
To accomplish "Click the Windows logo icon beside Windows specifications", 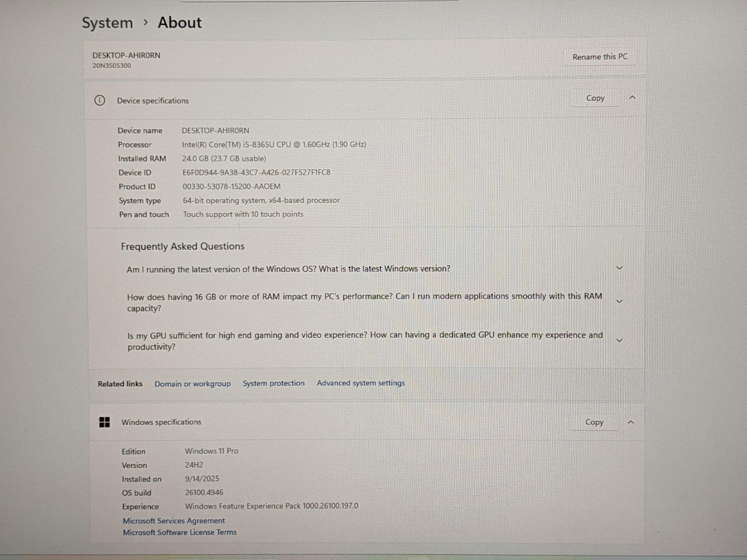I will pos(105,422).
